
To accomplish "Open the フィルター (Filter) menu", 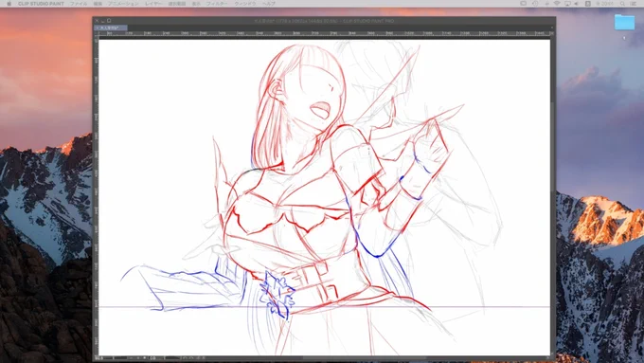I will tap(217, 3).
